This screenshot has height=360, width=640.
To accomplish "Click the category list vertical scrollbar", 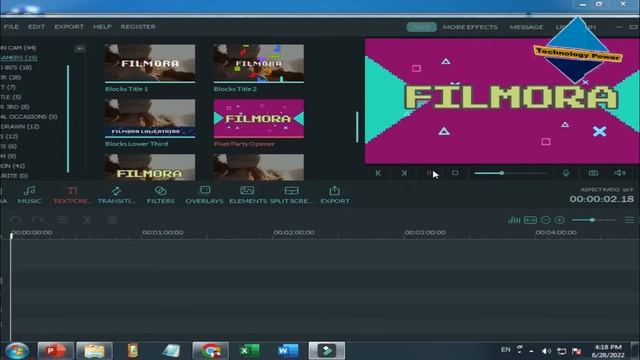I will pyautogui.click(x=68, y=118).
